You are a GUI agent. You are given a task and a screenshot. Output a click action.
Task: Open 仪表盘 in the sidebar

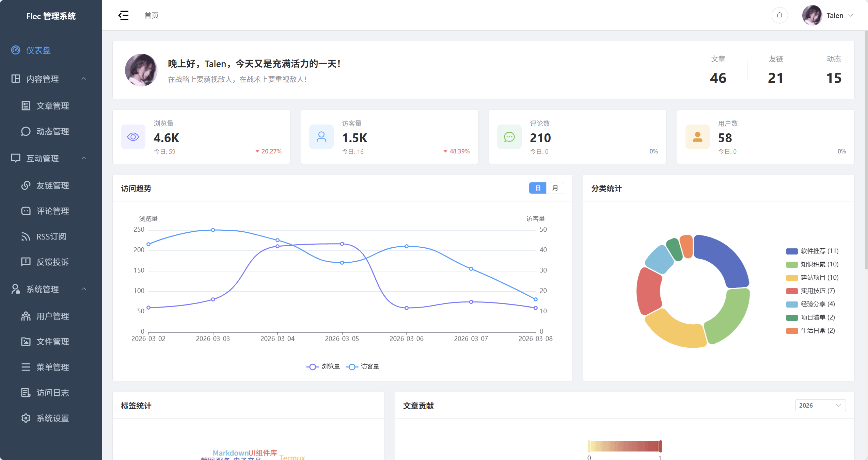tap(51, 50)
